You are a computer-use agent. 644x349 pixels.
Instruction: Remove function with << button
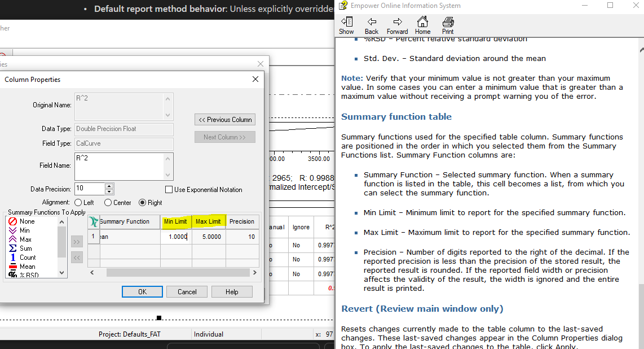click(x=77, y=258)
